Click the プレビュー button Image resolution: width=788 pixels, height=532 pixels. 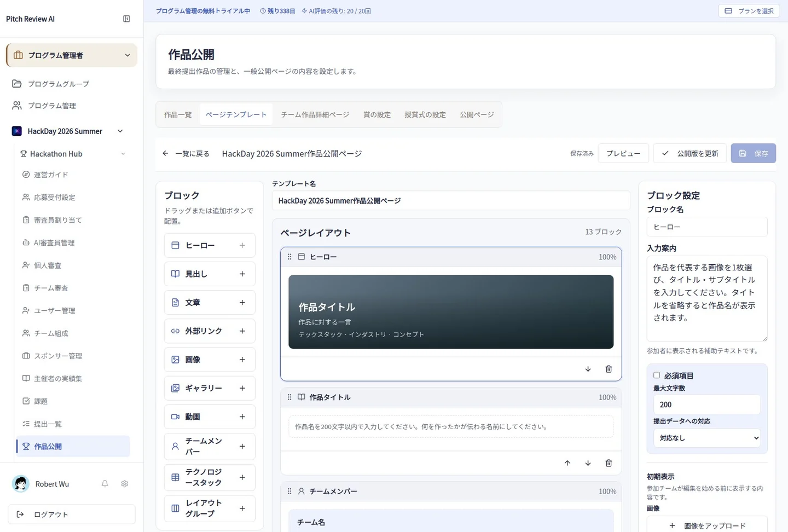coord(623,153)
